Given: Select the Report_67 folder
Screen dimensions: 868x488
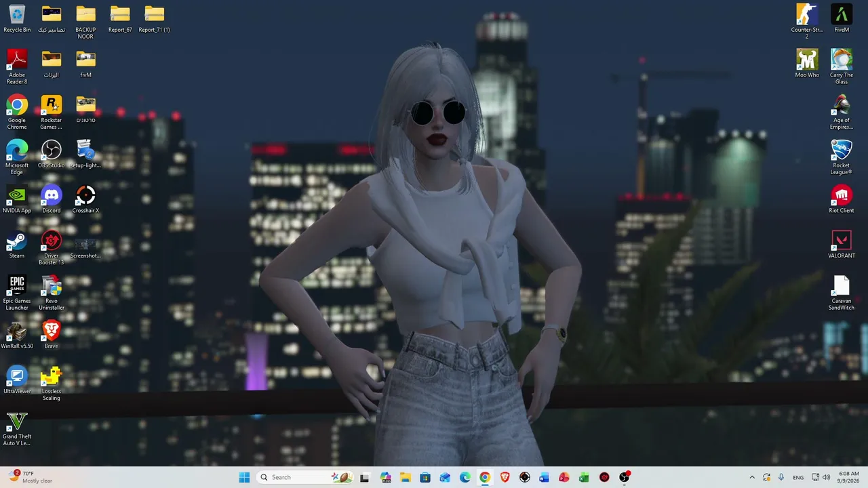Looking at the screenshot, I should (120, 19).
